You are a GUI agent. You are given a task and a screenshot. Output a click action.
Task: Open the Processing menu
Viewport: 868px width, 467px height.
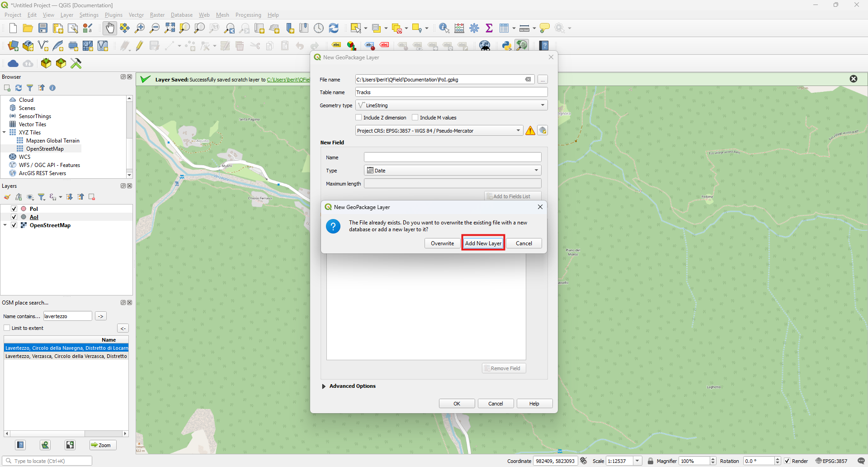pos(248,15)
